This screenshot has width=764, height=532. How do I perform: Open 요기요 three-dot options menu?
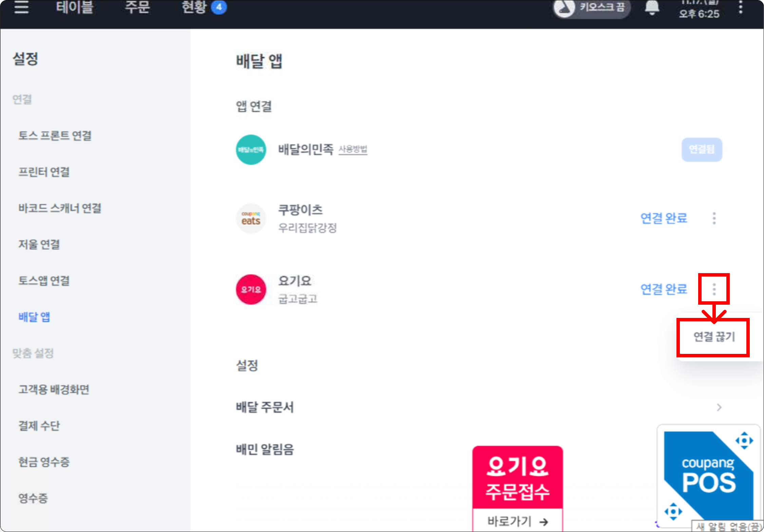coord(714,289)
